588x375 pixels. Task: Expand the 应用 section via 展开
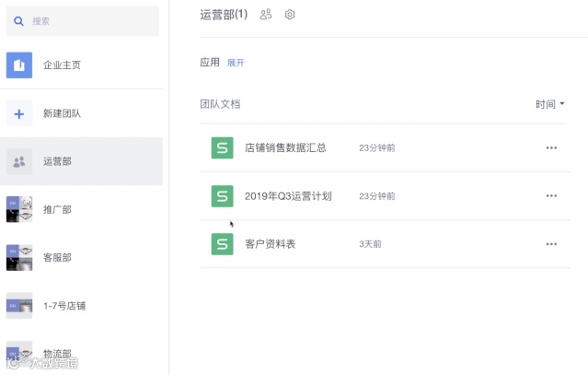(236, 63)
